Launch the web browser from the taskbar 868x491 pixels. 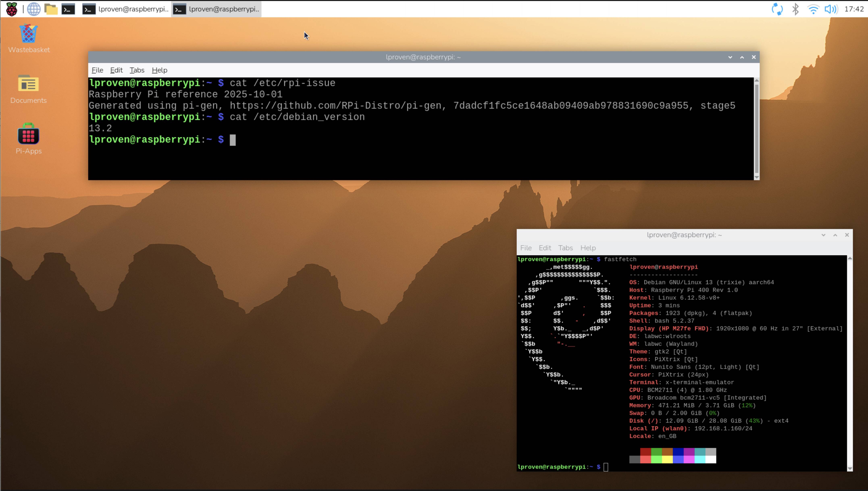tap(33, 9)
